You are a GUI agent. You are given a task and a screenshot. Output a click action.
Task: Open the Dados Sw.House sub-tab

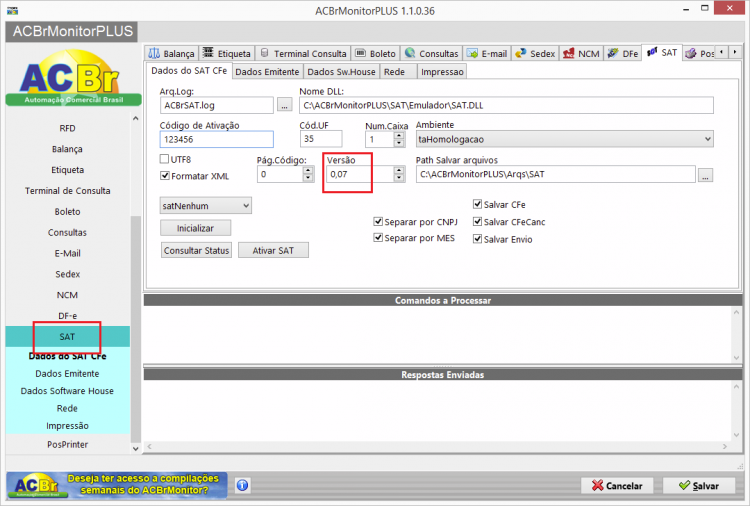click(x=342, y=72)
